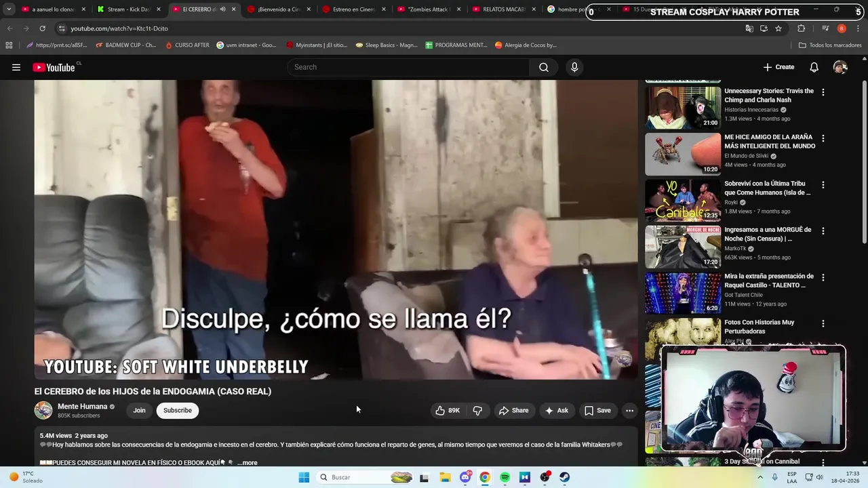The image size is (868, 488).
Task: Open Discord from the taskbar
Action: click(x=465, y=477)
